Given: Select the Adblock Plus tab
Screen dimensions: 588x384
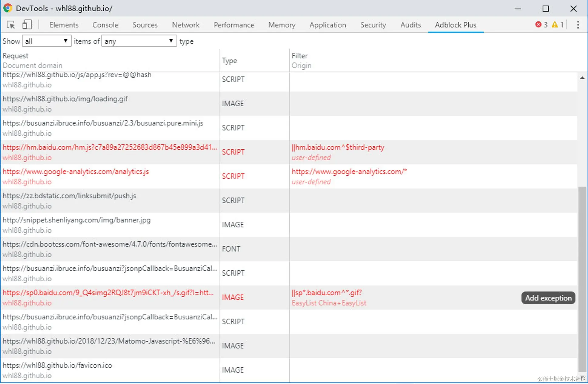Looking at the screenshot, I should (x=456, y=25).
